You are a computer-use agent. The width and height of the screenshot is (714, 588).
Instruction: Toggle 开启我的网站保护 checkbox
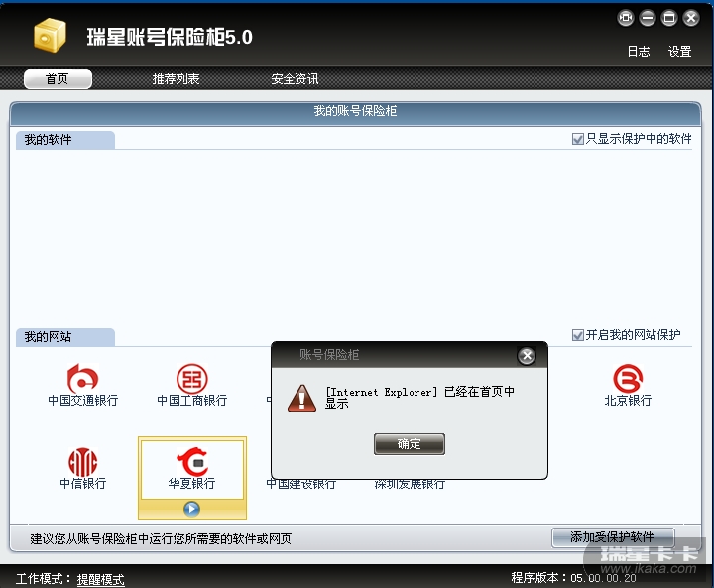[578, 335]
